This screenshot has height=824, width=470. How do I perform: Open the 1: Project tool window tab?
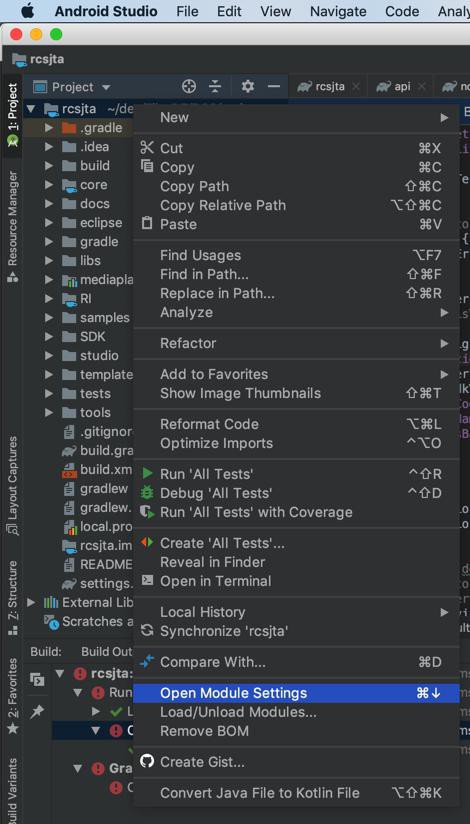tap(12, 115)
